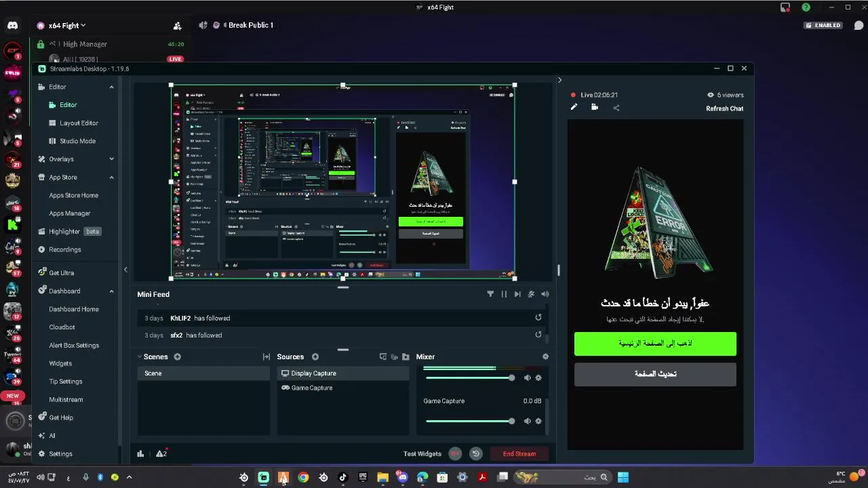Select the Display Capture source
The height and width of the screenshot is (488, 868).
[343, 373]
